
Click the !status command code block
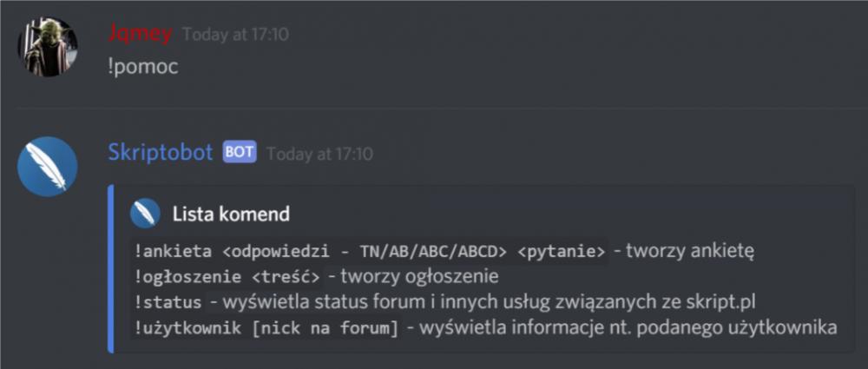click(x=168, y=302)
